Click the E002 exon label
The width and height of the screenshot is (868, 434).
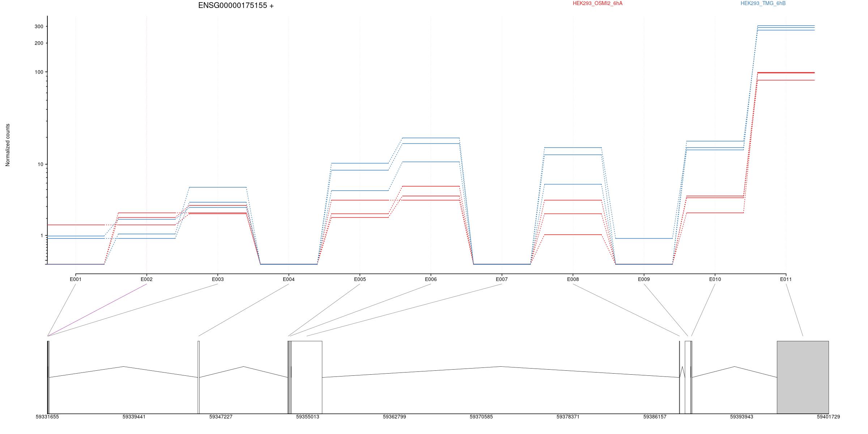point(146,279)
